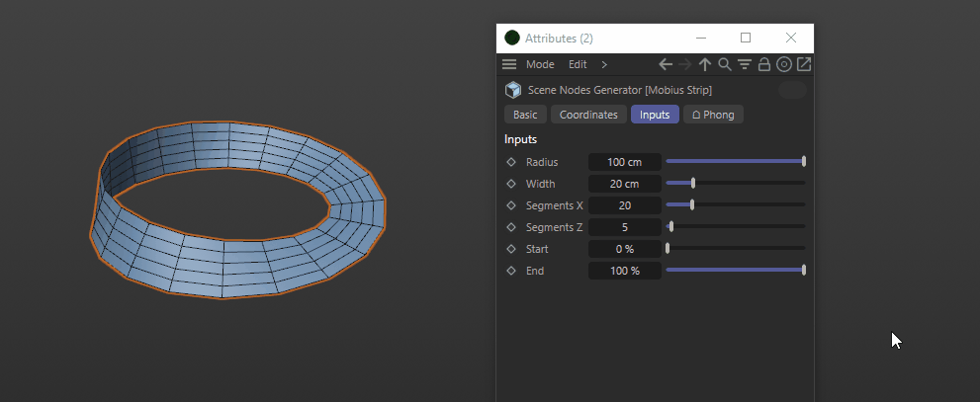Open the hamburger menu in Attributes panel

click(509, 64)
